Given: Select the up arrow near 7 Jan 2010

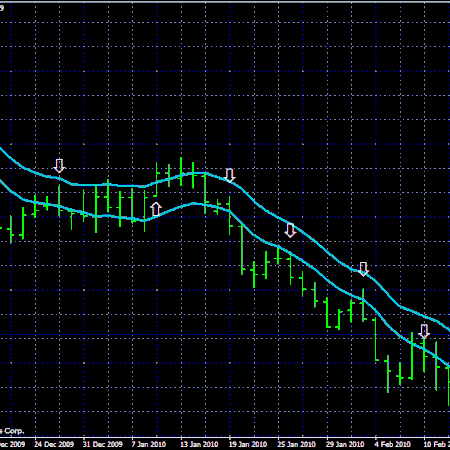Looking at the screenshot, I should [x=156, y=209].
